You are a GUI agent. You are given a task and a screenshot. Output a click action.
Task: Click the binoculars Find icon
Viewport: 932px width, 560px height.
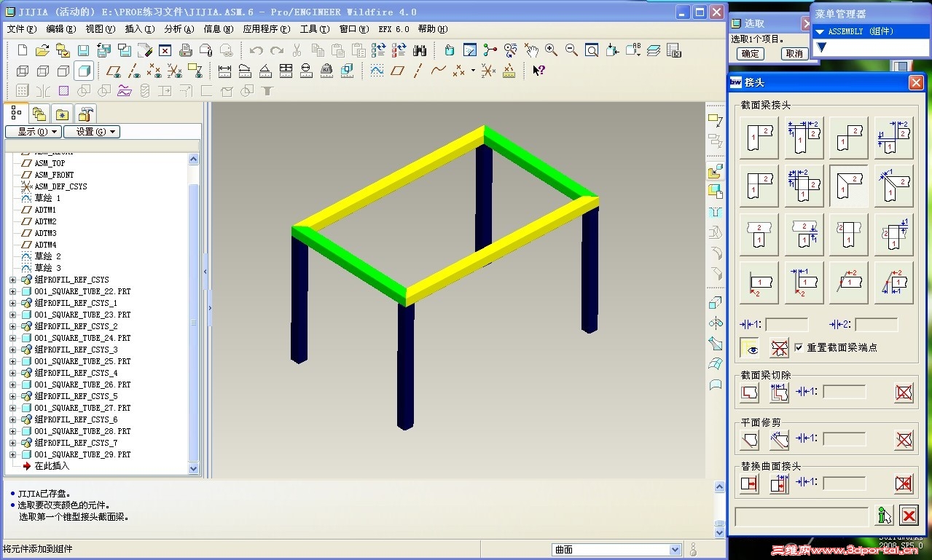coord(420,50)
